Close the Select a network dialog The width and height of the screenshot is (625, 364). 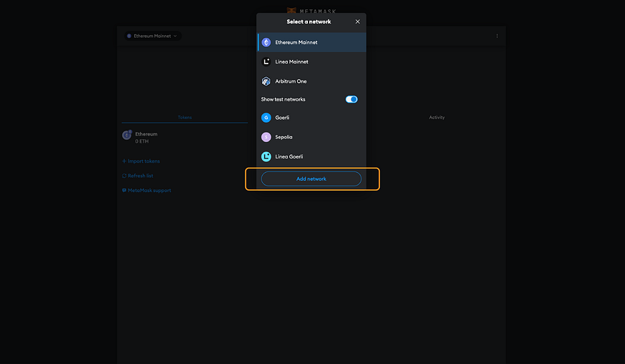pos(358,21)
